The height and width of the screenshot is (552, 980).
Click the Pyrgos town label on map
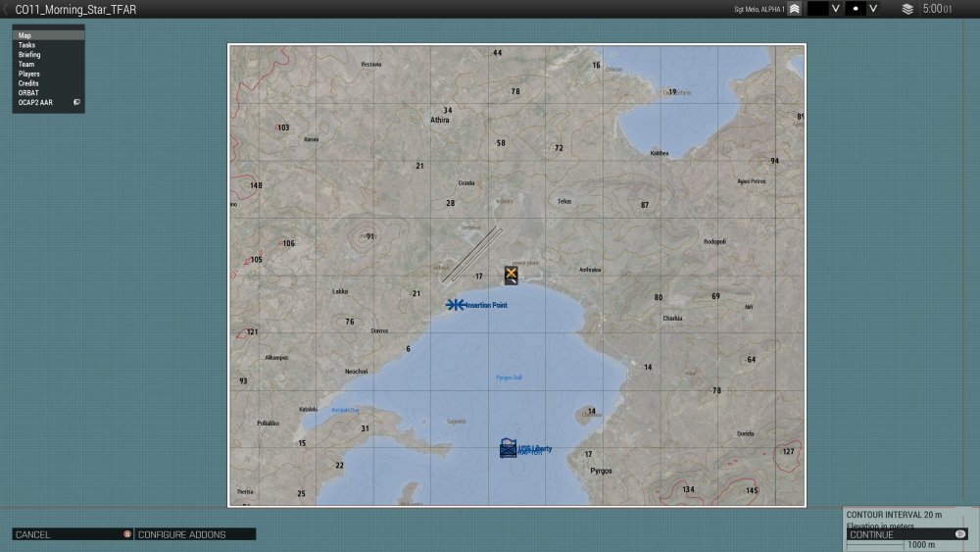(601, 471)
